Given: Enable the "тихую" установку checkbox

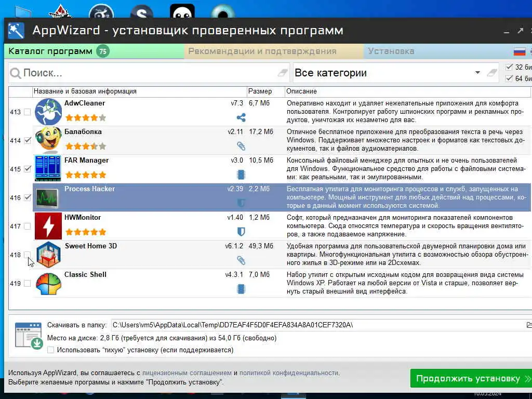Looking at the screenshot, I should (x=50, y=350).
